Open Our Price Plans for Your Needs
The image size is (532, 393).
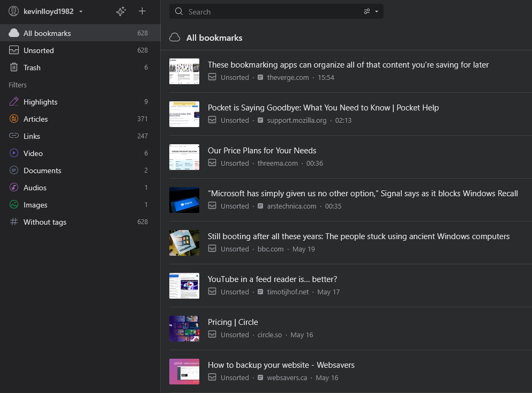tap(262, 151)
